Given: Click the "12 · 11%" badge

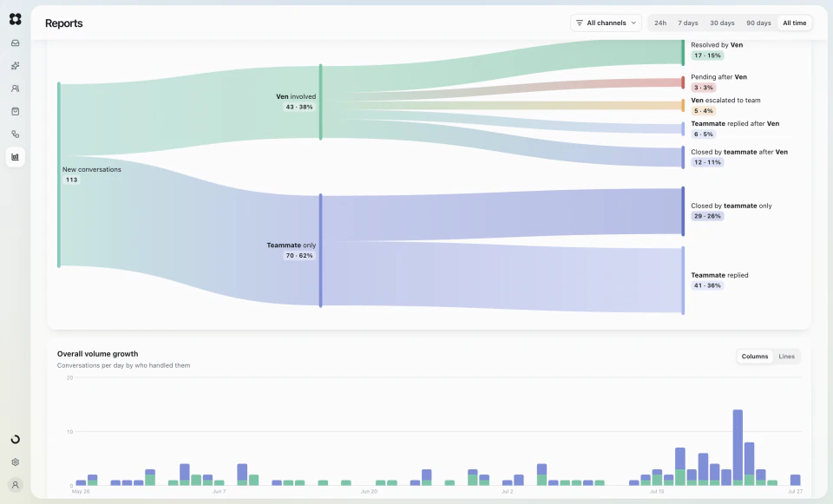Looking at the screenshot, I should click(707, 162).
